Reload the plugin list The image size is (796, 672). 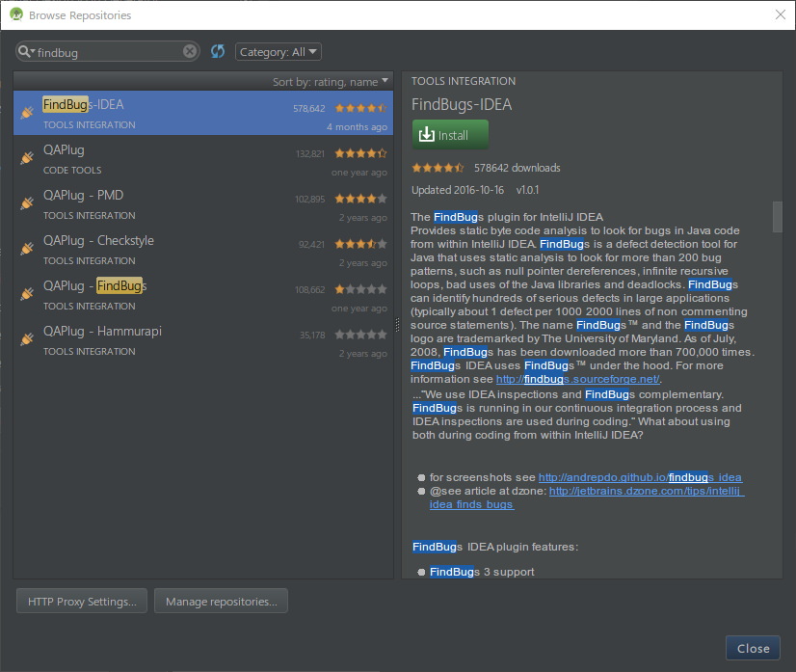[218, 51]
